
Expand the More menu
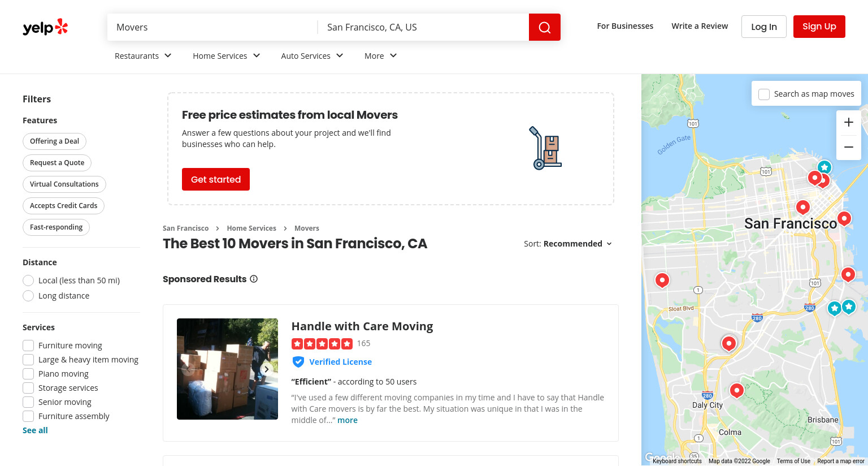pyautogui.click(x=381, y=56)
